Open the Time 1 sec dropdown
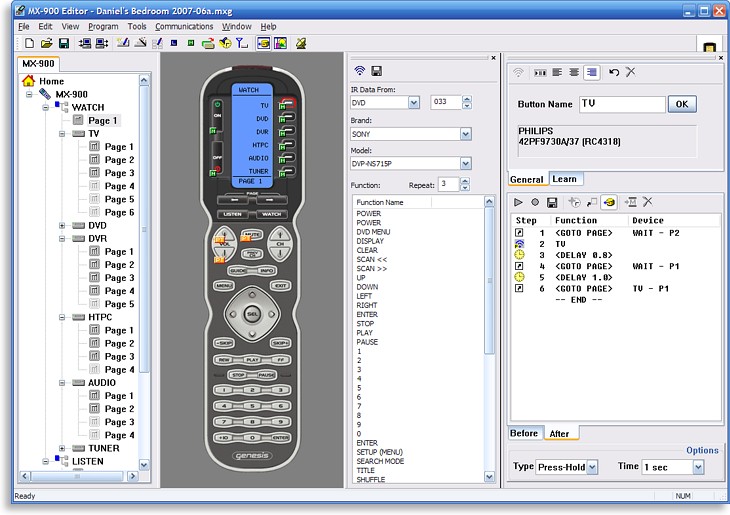730x515 pixels. click(698, 467)
